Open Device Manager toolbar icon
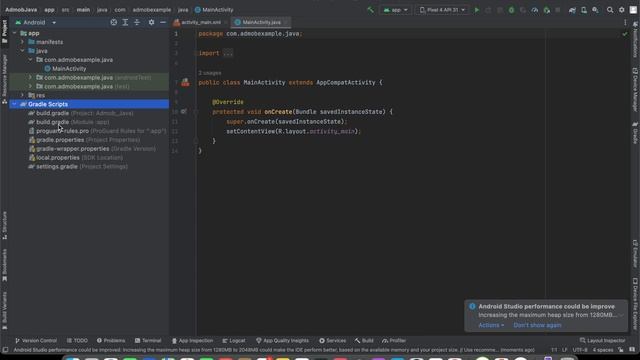Viewport: 640px width, 360px height. point(584,10)
